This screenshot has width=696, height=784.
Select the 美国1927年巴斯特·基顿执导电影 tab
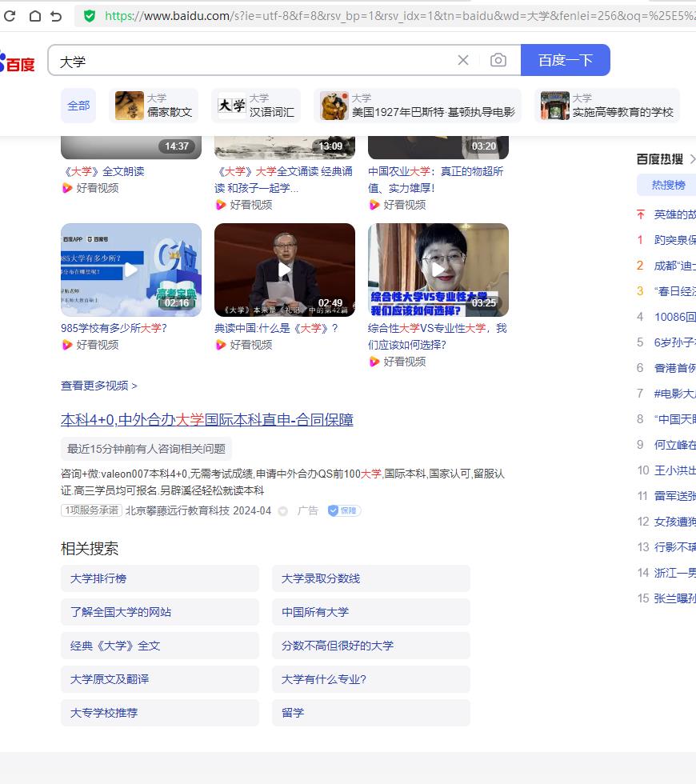click(x=418, y=106)
